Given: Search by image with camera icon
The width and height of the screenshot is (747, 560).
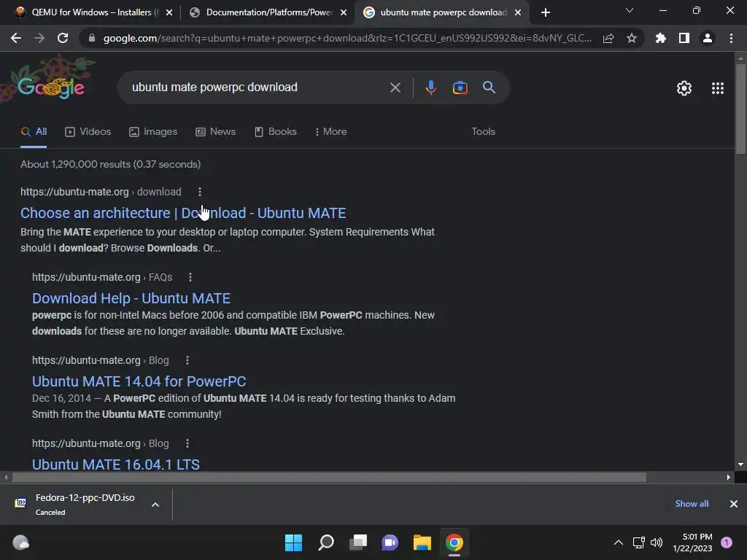Looking at the screenshot, I should click(x=460, y=87).
